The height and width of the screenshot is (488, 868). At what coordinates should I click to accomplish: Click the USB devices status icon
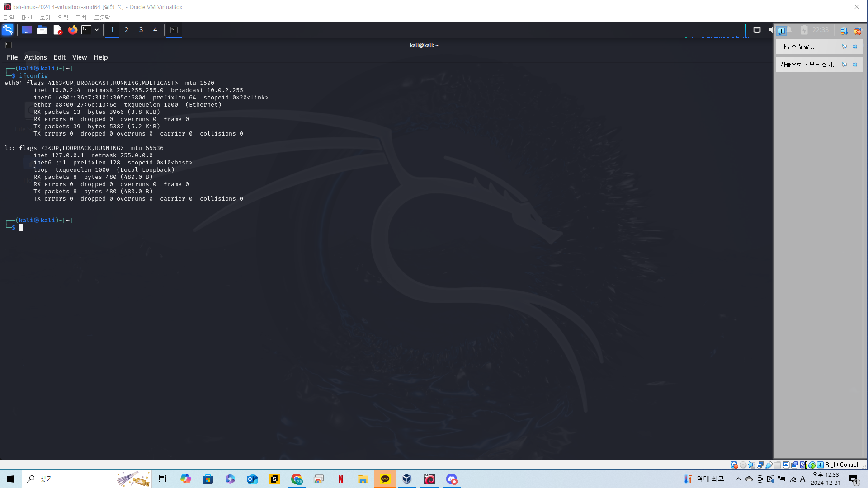[769, 465]
